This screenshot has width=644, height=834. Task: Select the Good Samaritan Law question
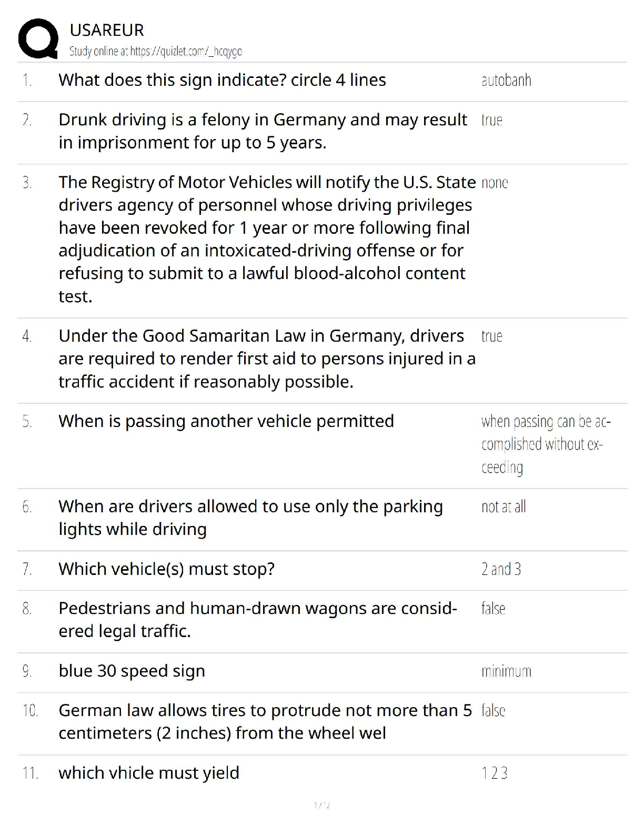tap(267, 359)
